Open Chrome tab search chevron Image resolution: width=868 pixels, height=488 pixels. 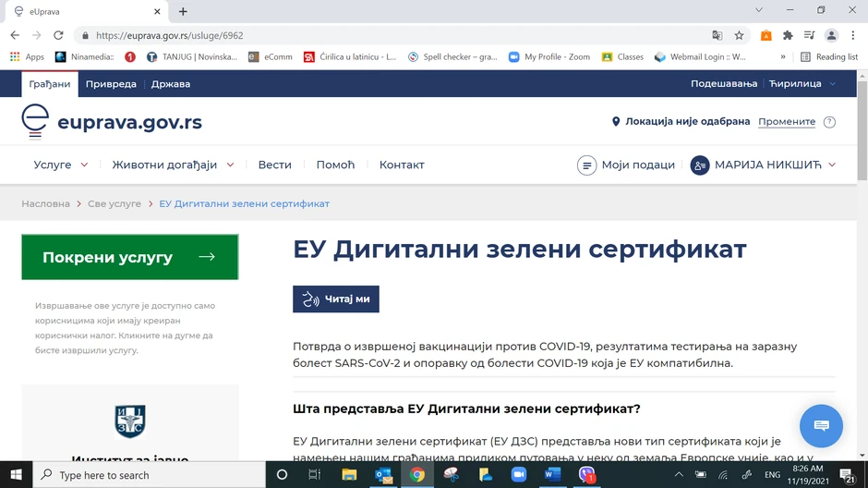pos(759,10)
